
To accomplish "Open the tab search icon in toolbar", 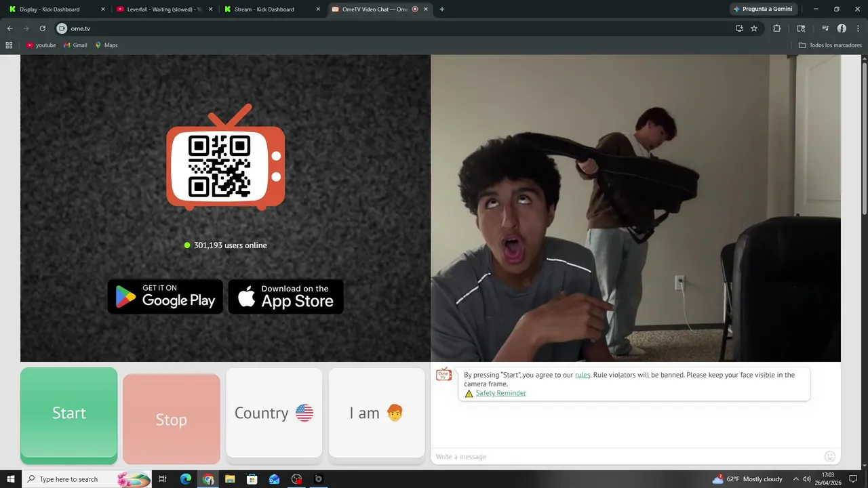I will click(801, 28).
